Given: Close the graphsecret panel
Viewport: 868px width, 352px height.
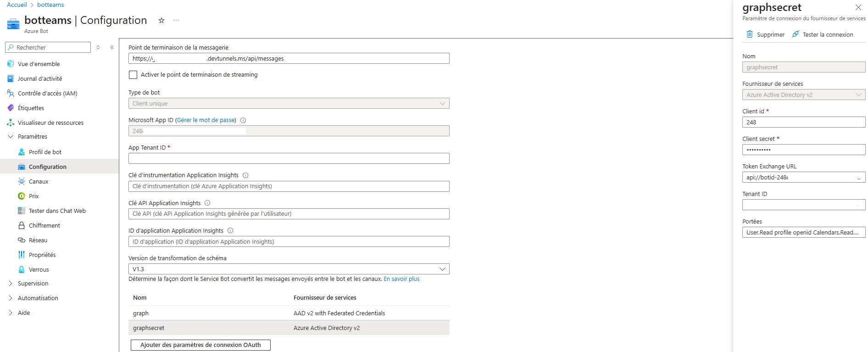Looking at the screenshot, I should [x=858, y=7].
